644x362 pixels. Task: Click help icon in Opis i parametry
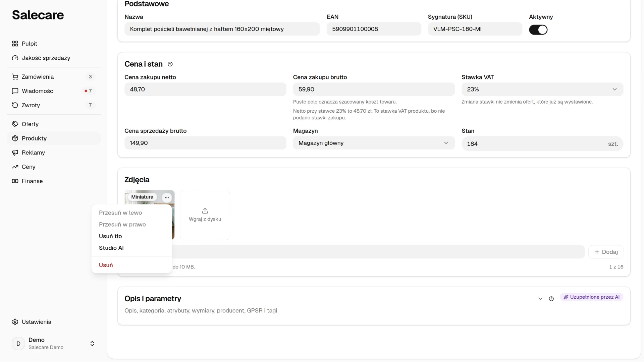(551, 299)
